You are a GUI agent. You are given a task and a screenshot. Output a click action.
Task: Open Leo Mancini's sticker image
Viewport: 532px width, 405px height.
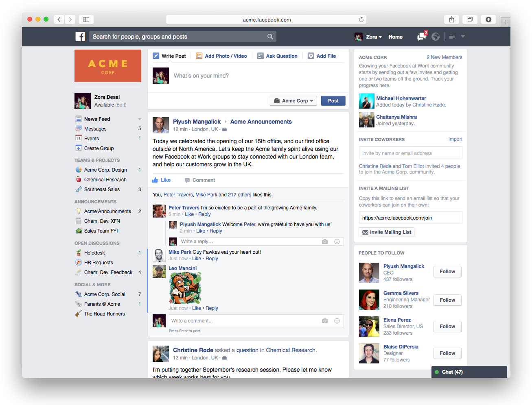[185, 288]
